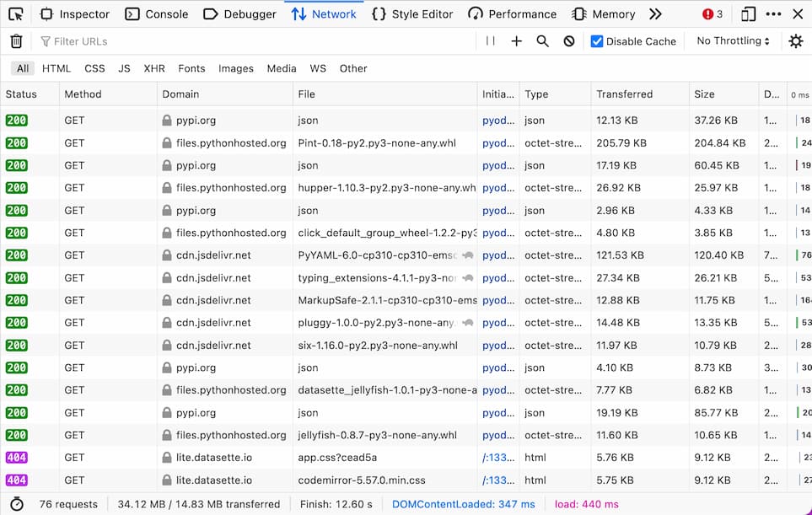Open the devtools three-dot menu
812x515 pixels.
[x=773, y=14]
